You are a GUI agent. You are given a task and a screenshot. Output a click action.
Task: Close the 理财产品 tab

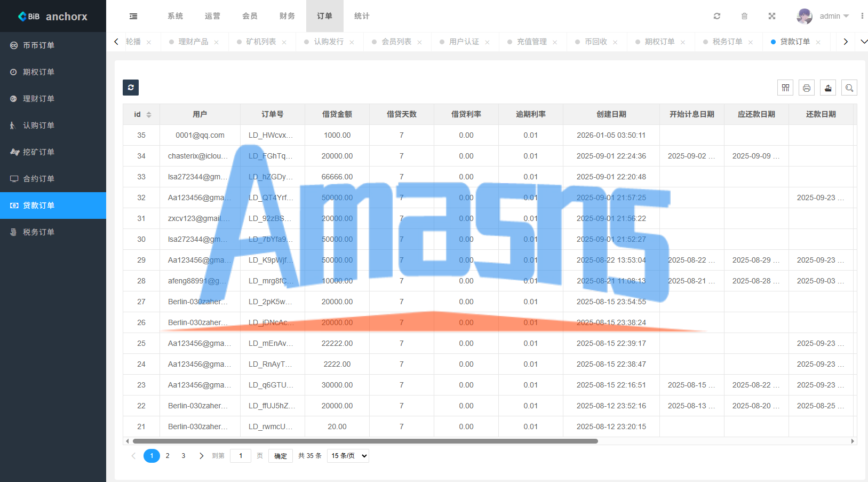point(216,42)
